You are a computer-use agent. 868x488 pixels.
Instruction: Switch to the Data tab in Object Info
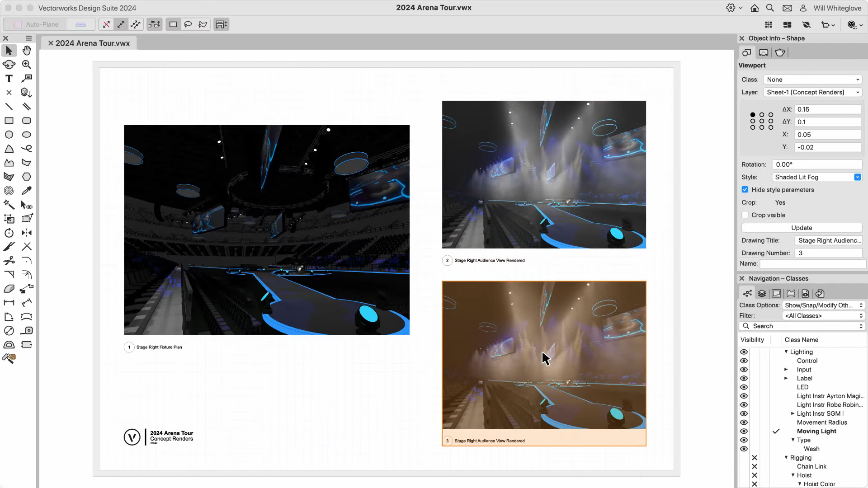pyautogui.click(x=764, y=52)
